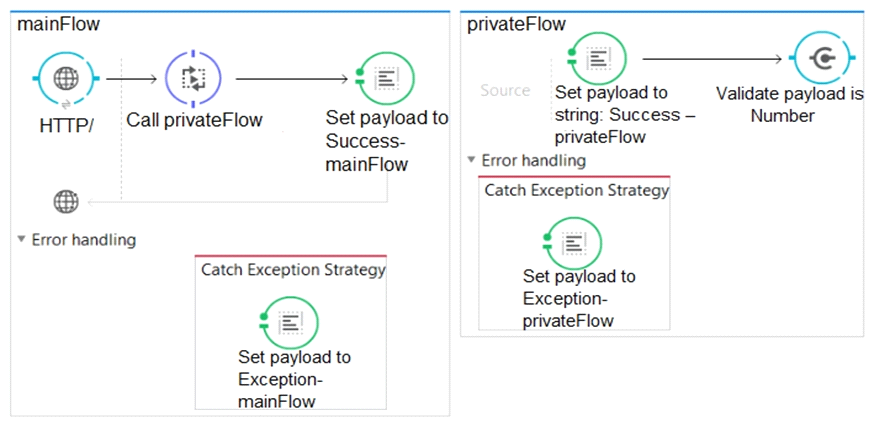The image size is (874, 424).
Task: Click the Validate payload is Number label
Action: (790, 105)
